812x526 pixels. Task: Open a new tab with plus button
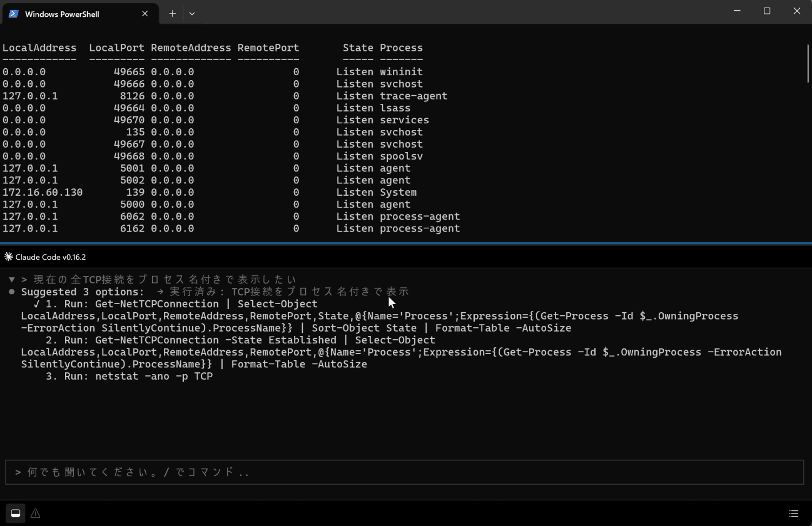coord(172,14)
